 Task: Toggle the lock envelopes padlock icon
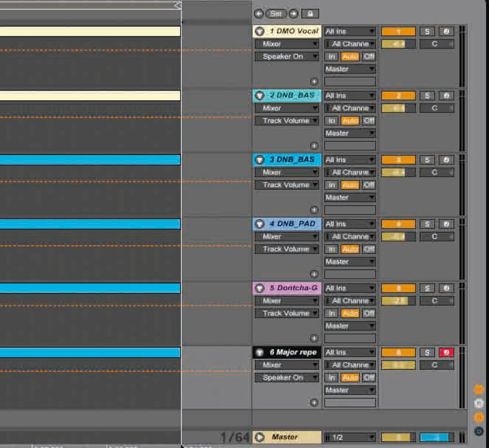(x=310, y=14)
